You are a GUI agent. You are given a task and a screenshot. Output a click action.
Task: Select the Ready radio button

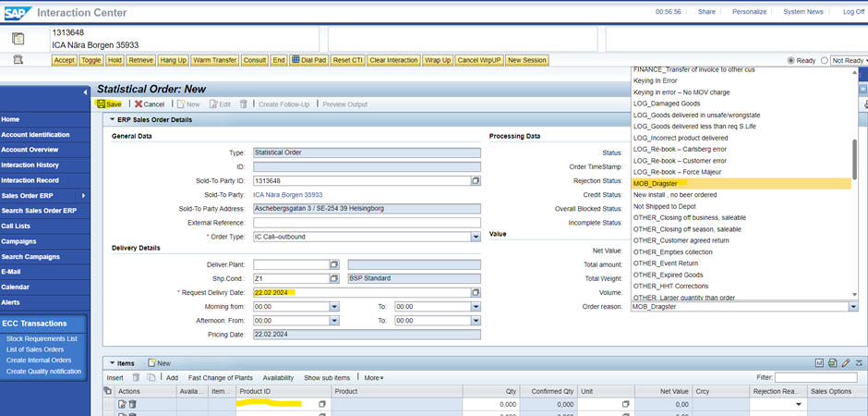pos(790,61)
